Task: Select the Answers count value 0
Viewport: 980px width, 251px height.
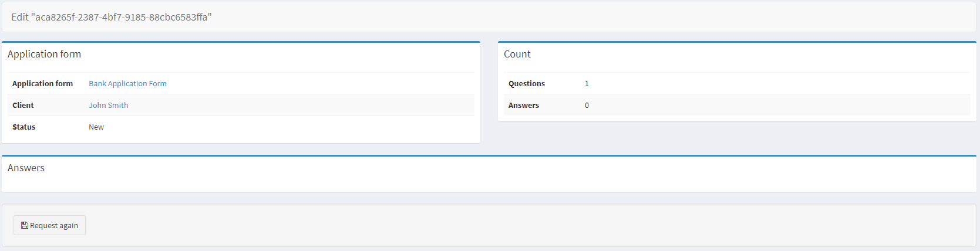Action: 587,106
